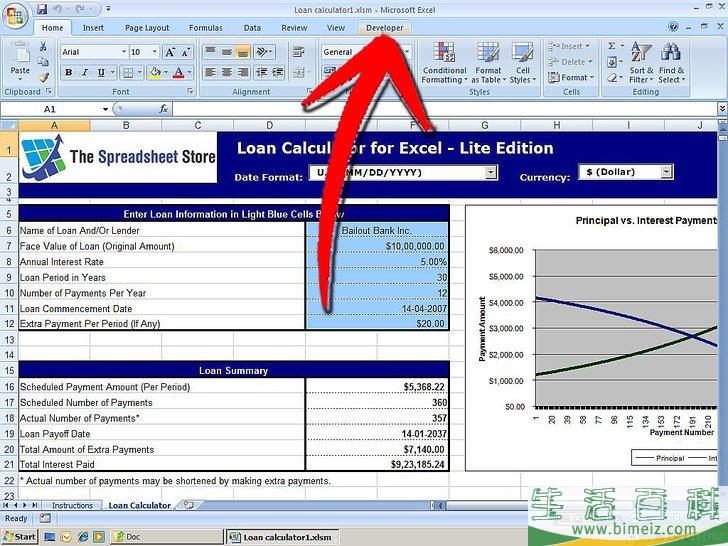The image size is (728, 546).
Task: Cut selection with the scissors icon
Action: click(x=43, y=46)
